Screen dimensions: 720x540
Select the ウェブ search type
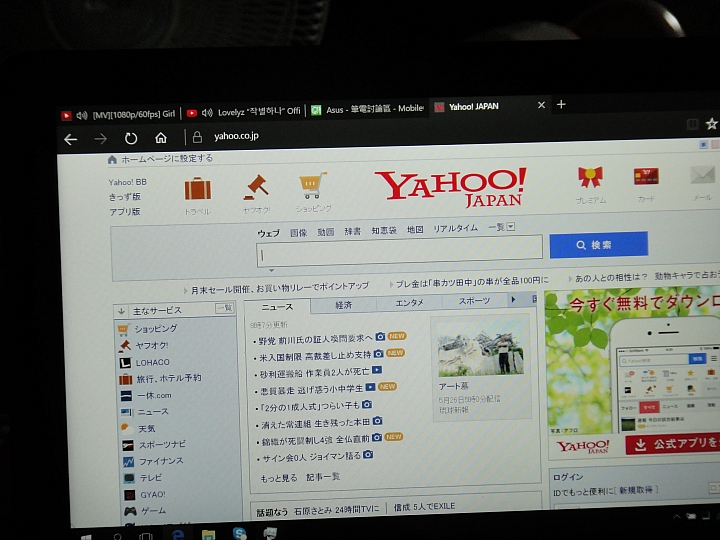click(x=268, y=233)
